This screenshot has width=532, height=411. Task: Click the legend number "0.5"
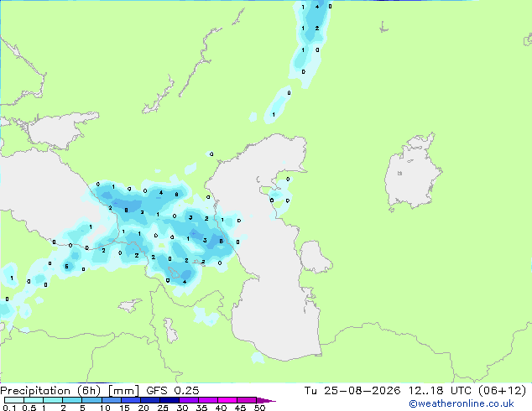29,408
